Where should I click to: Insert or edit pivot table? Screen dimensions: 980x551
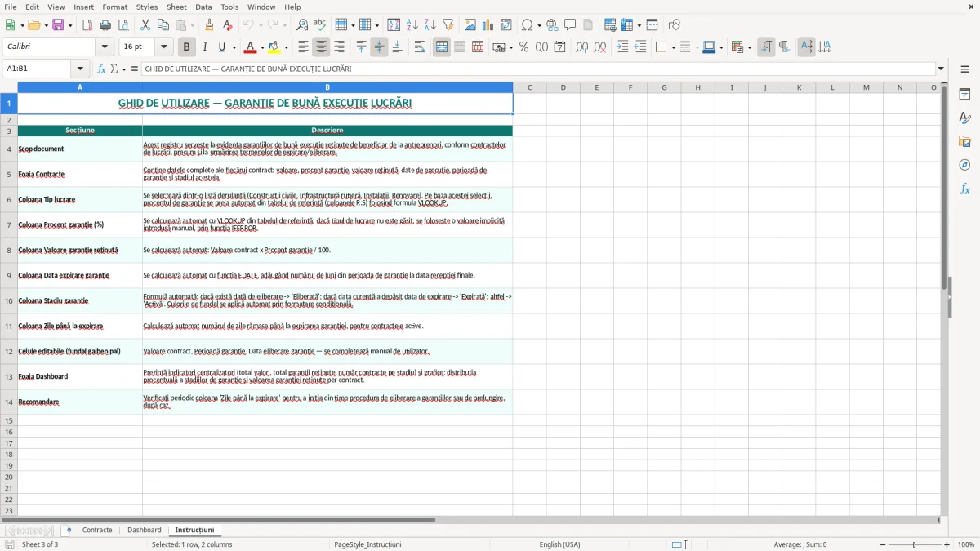pos(506,25)
